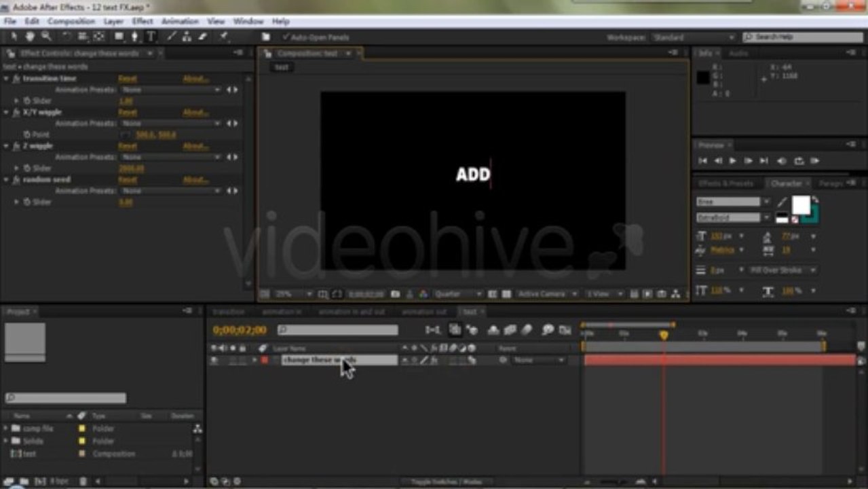Select the Pen tool
The image size is (868, 489).
(135, 37)
